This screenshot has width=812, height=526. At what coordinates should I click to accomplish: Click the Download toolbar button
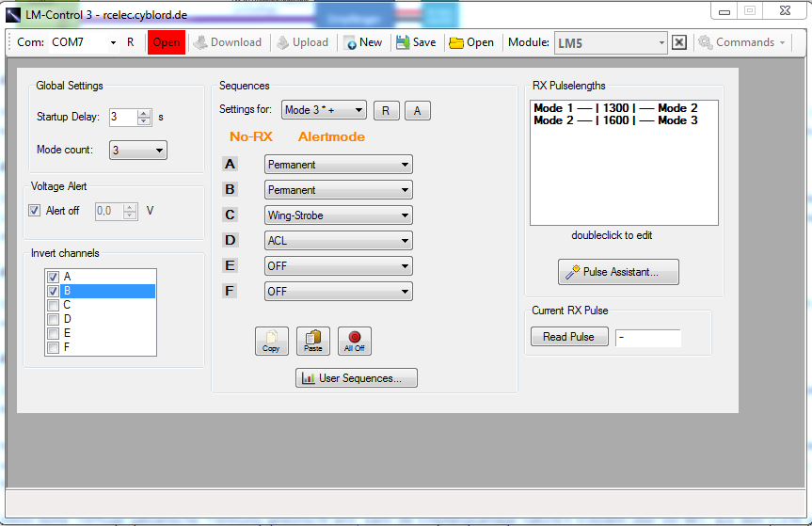pyautogui.click(x=228, y=42)
